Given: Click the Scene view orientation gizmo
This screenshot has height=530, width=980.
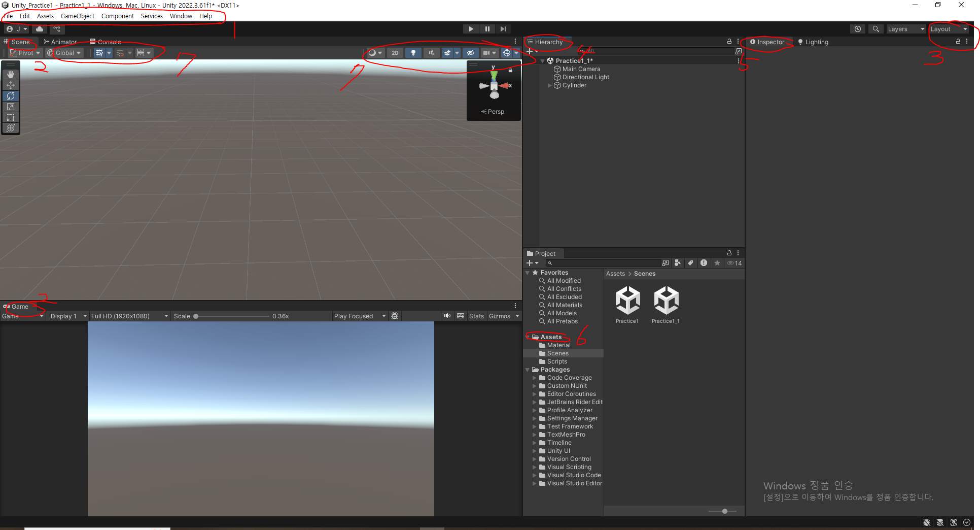Looking at the screenshot, I should [494, 86].
